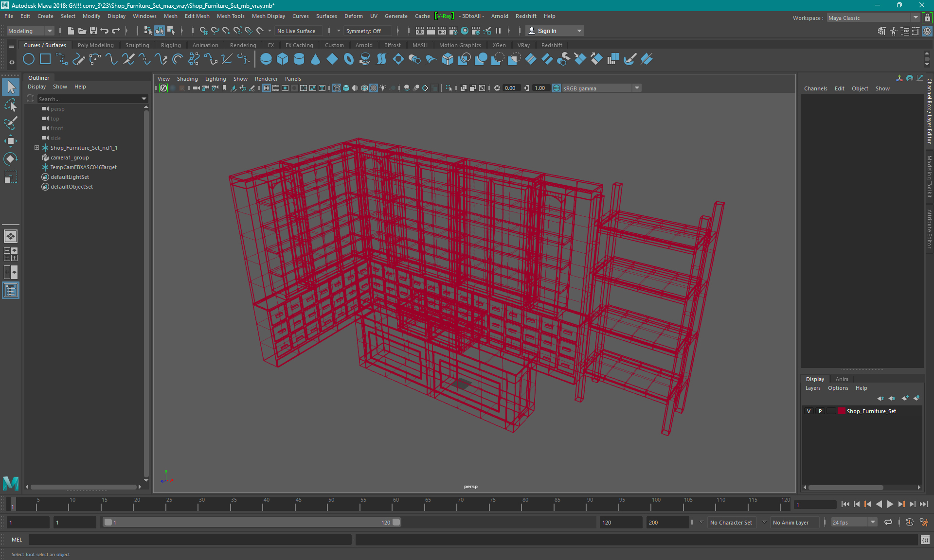934x560 pixels.
Task: Open the Windows menu
Action: pos(144,16)
